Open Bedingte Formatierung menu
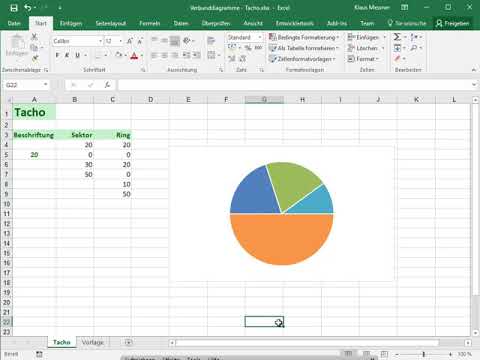This screenshot has height=360, width=480. pyautogui.click(x=304, y=37)
